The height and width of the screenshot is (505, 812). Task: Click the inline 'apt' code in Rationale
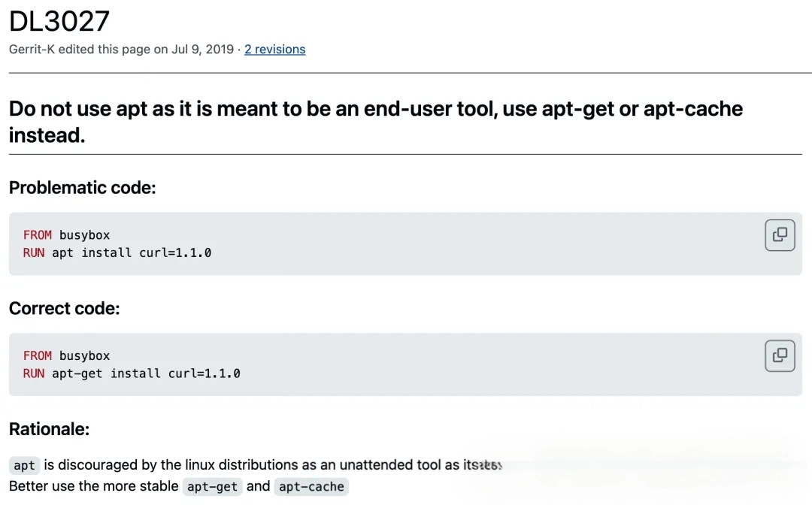click(x=24, y=465)
